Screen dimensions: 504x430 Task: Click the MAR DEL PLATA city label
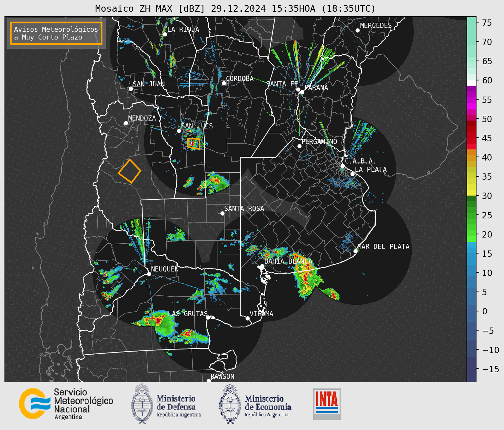pos(383,247)
